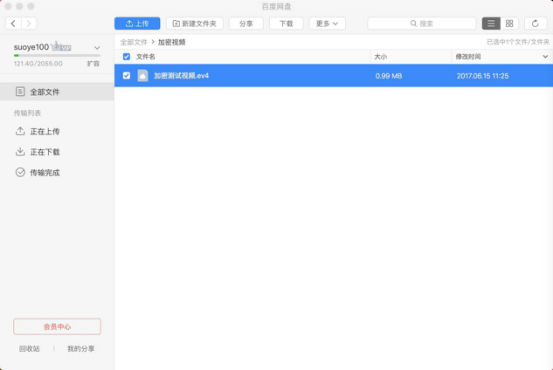Click the 分享 share button

click(246, 24)
